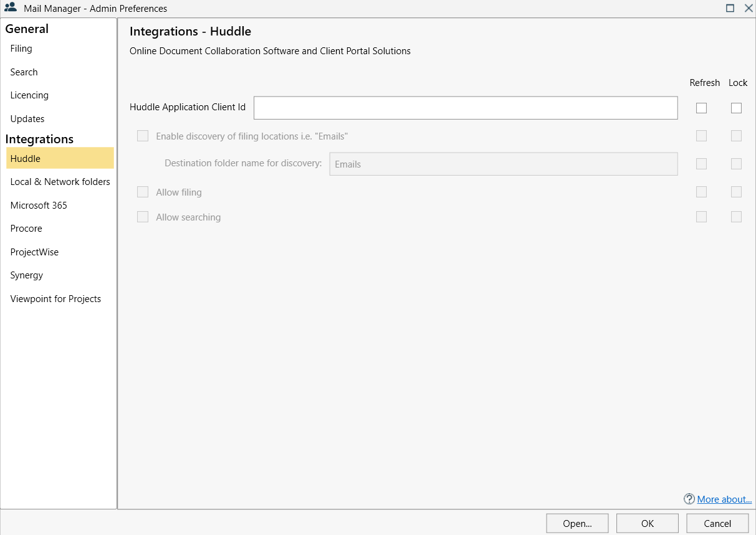Enable discovery of filing locations checkbox
The image size is (756, 535).
coord(143,136)
